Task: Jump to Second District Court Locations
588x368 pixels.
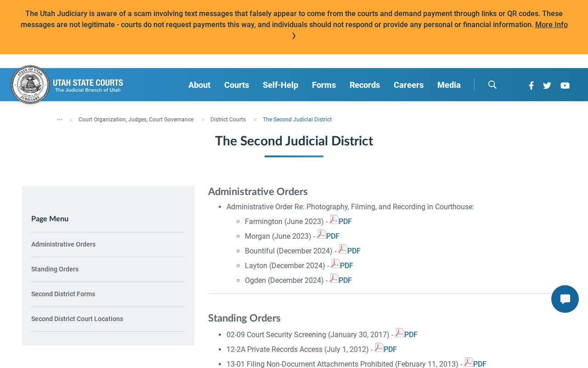Action: [x=77, y=319]
